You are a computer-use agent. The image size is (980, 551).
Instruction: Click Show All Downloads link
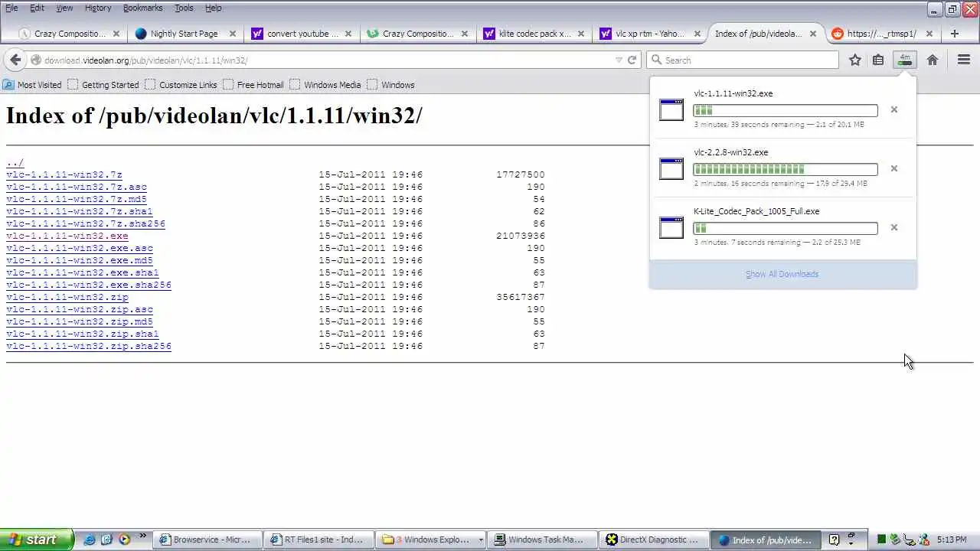tap(782, 274)
